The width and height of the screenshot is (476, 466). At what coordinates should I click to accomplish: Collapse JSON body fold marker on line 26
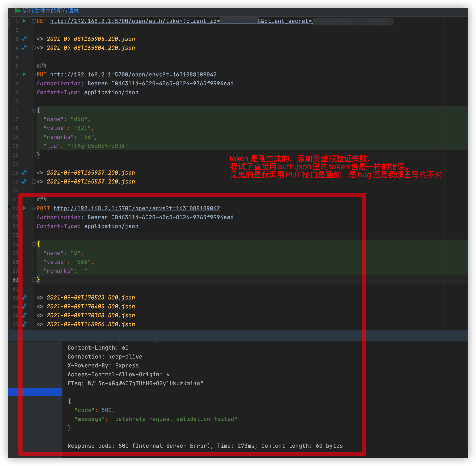[34, 244]
